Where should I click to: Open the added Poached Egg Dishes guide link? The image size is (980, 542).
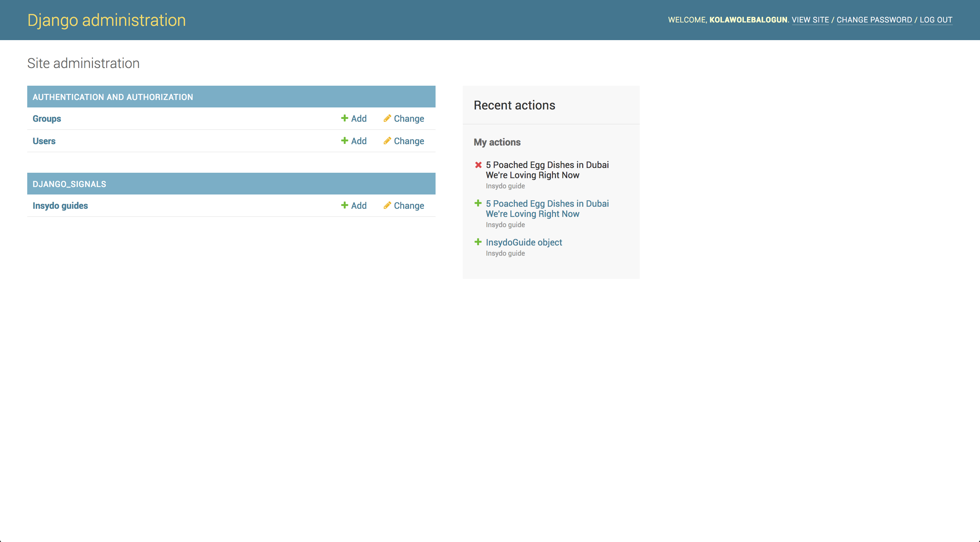547,209
